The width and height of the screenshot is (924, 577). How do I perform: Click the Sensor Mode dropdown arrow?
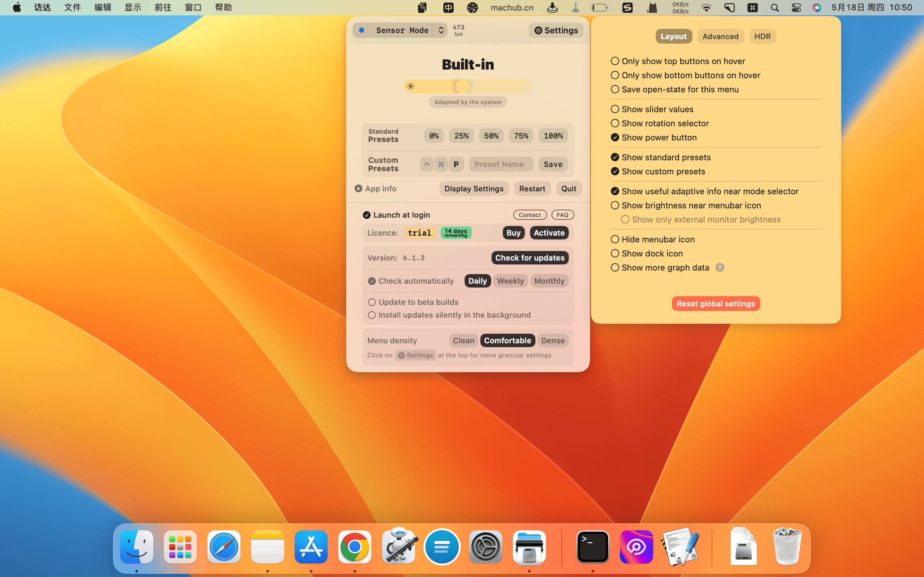(x=441, y=30)
